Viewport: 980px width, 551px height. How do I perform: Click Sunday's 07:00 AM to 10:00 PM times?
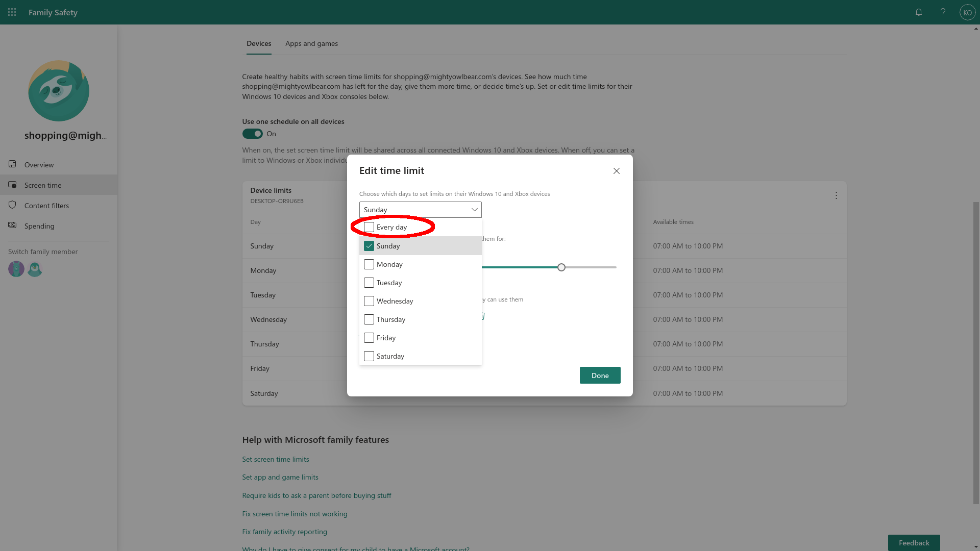click(x=688, y=246)
